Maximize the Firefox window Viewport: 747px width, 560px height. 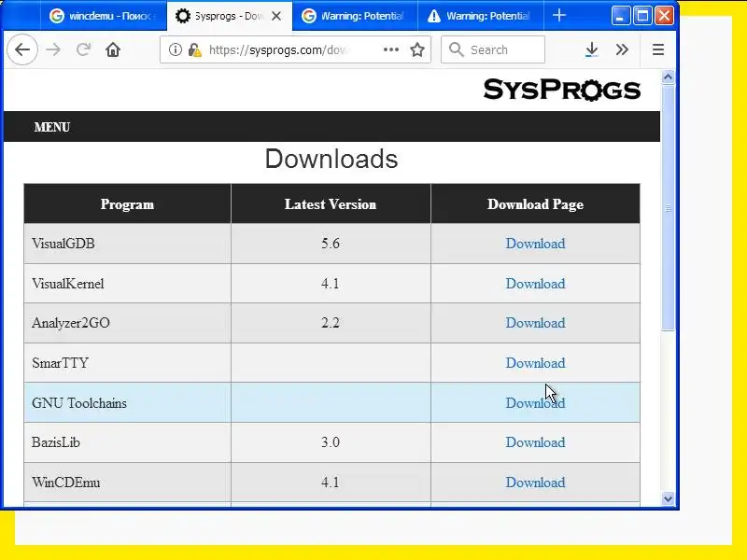[642, 16]
